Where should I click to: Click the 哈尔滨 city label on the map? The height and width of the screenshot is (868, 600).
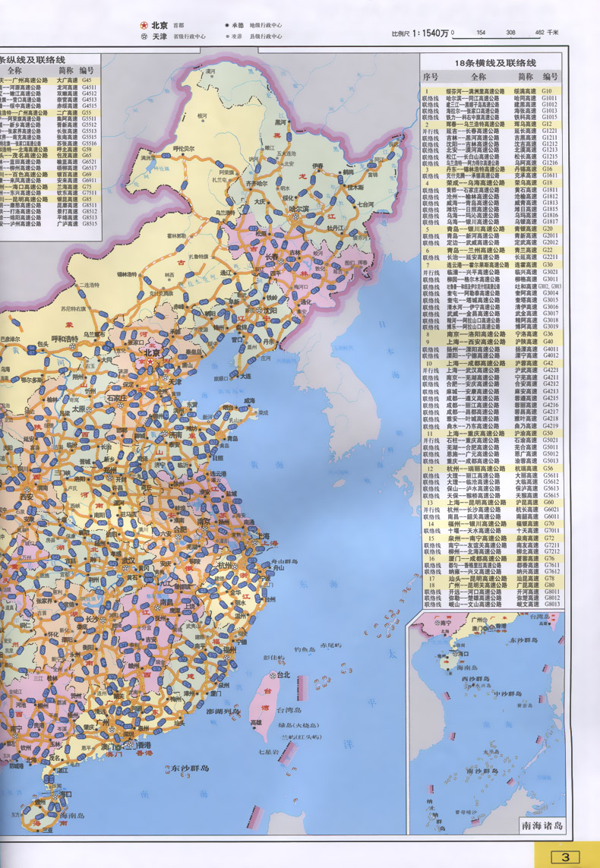(x=301, y=208)
